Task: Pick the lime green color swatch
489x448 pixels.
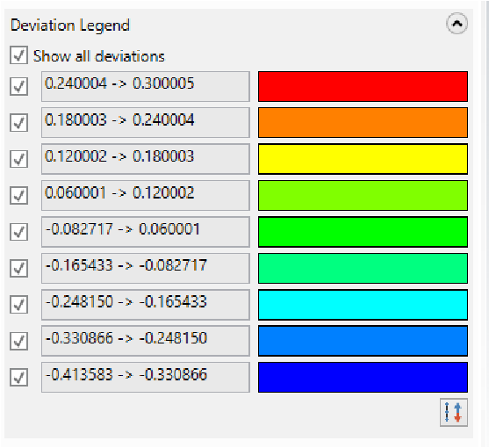Action: coord(363,195)
